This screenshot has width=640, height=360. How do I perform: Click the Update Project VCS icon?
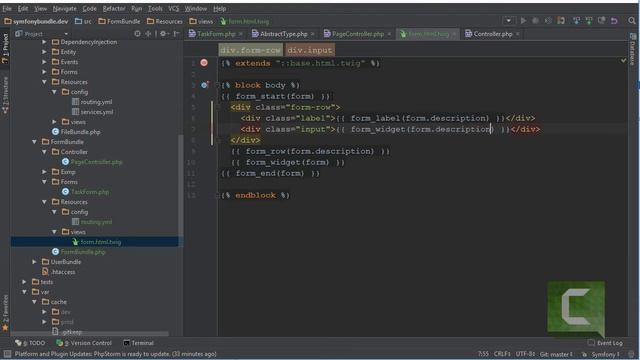click(x=576, y=21)
